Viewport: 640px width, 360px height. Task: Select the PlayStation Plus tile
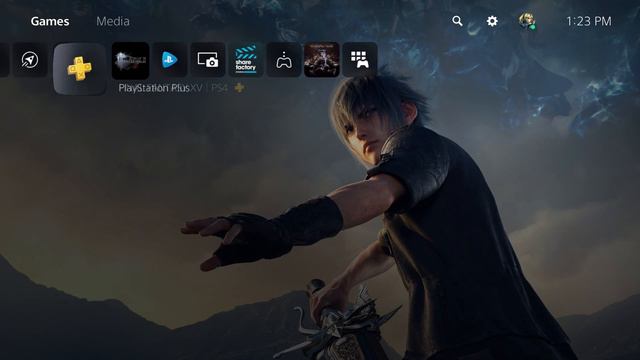[x=80, y=69]
